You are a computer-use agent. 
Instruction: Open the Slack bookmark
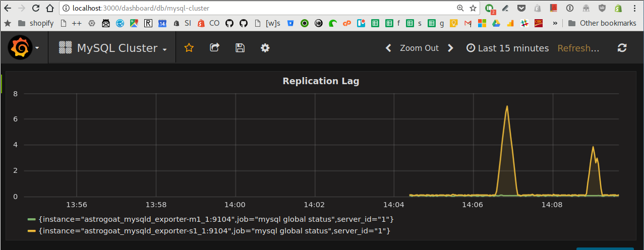pyautogui.click(x=524, y=23)
